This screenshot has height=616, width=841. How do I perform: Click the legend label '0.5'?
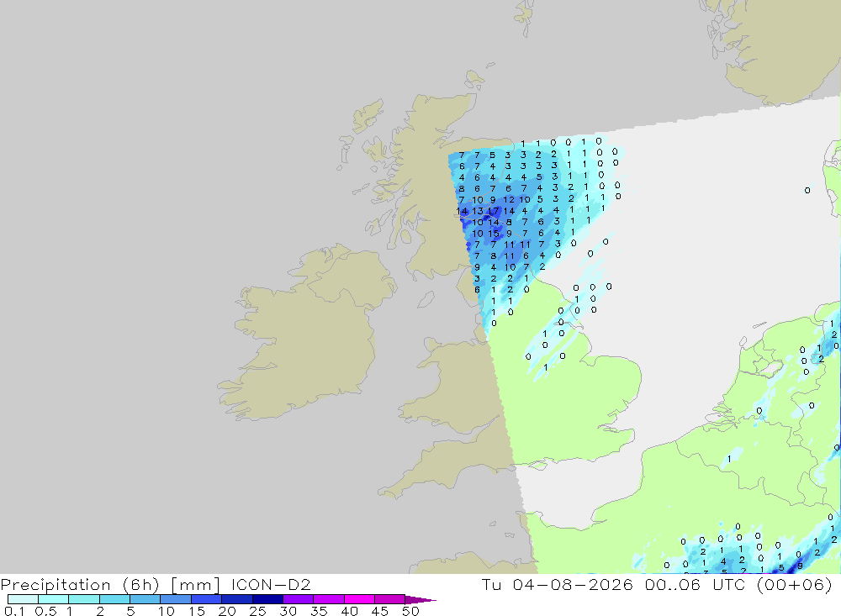tap(45, 611)
